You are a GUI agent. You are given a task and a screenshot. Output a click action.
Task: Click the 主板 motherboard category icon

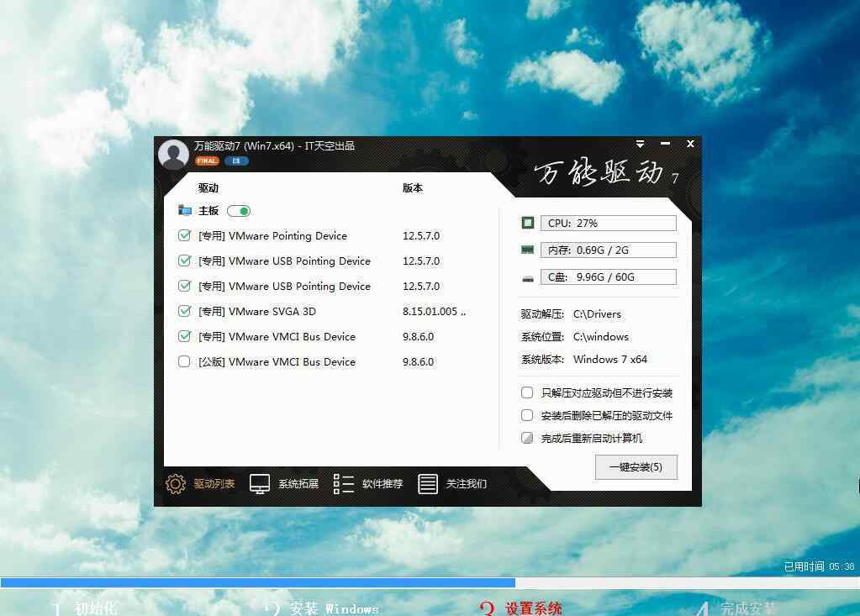coord(185,210)
